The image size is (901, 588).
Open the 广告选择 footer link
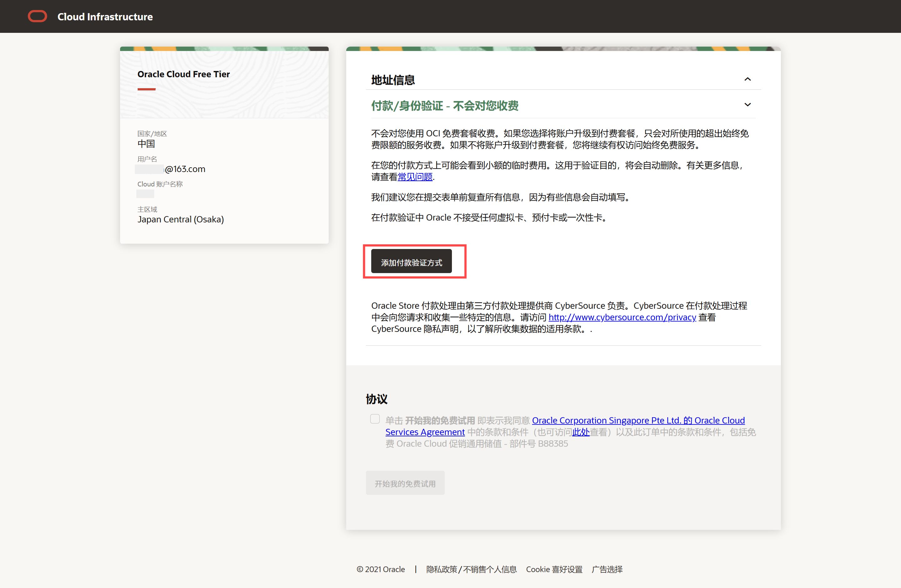(x=607, y=570)
